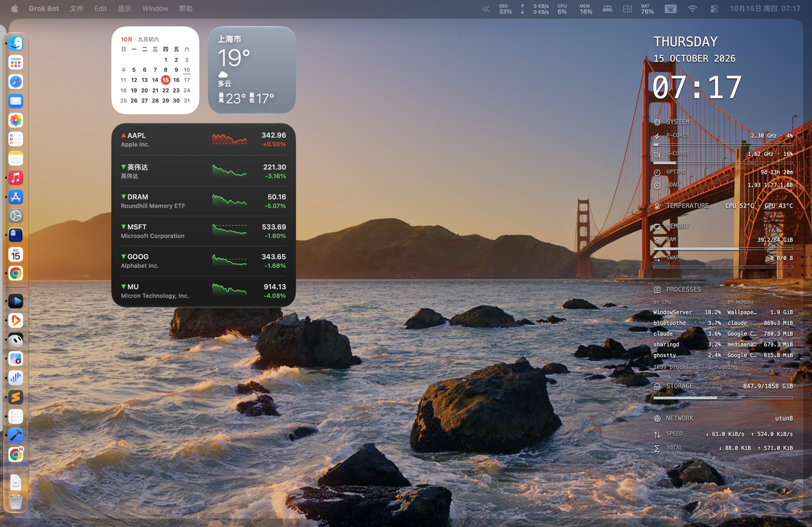Viewport: 812px width, 527px height.
Task: Open Xcode hammer icon in the Dock
Action: (16, 435)
